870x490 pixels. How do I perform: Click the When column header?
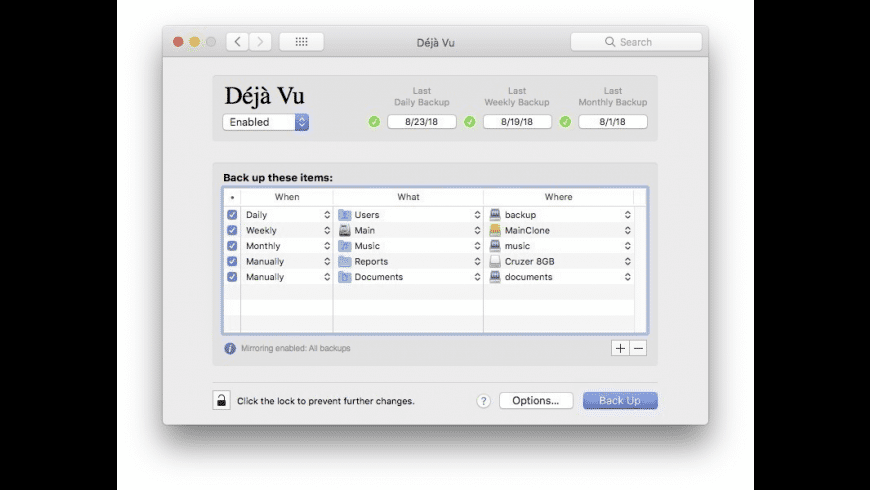coord(287,197)
